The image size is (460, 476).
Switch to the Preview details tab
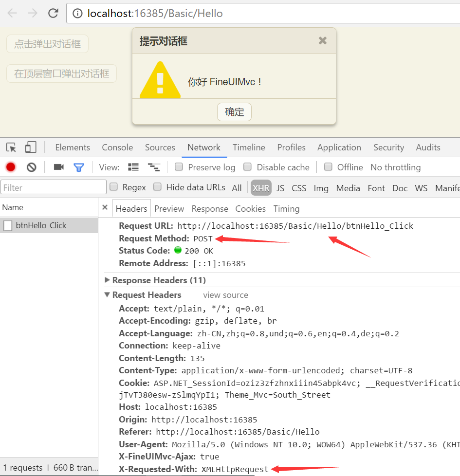click(169, 208)
